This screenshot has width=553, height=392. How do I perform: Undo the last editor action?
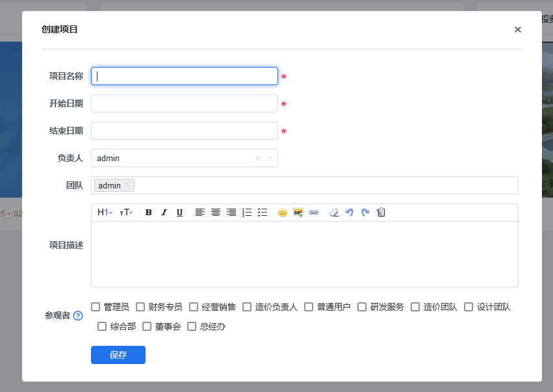[350, 213]
